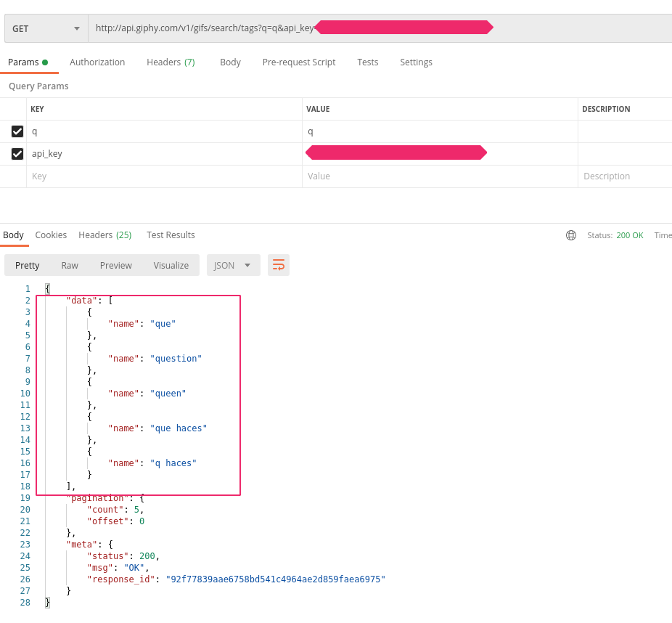Click the "queen" value in response
Image resolution: width=672 pixels, height=623 pixels.
click(x=168, y=393)
